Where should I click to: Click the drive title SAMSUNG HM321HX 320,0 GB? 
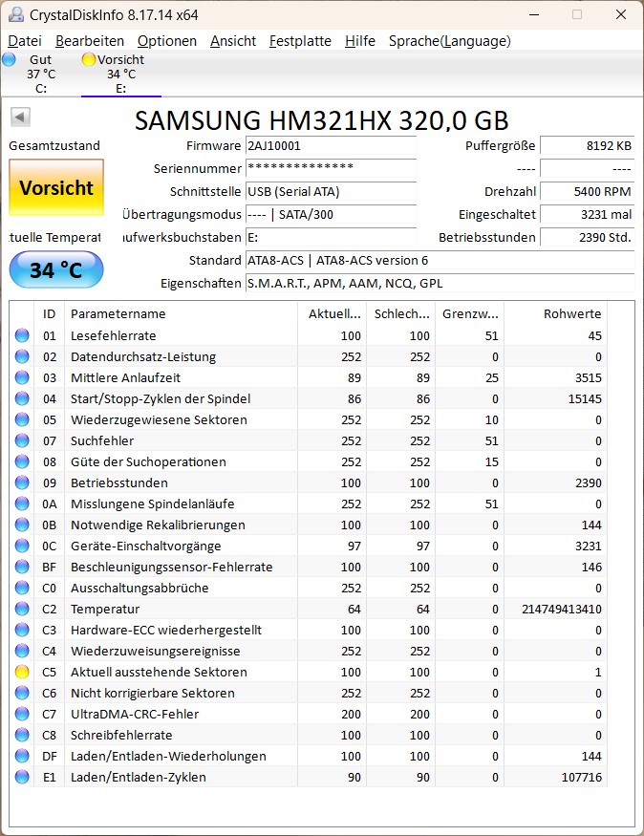coord(321,120)
